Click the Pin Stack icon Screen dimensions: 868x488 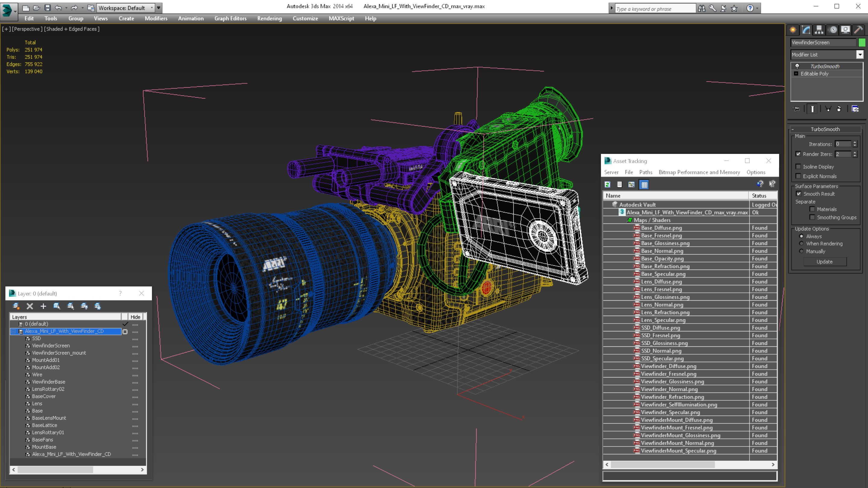point(797,109)
